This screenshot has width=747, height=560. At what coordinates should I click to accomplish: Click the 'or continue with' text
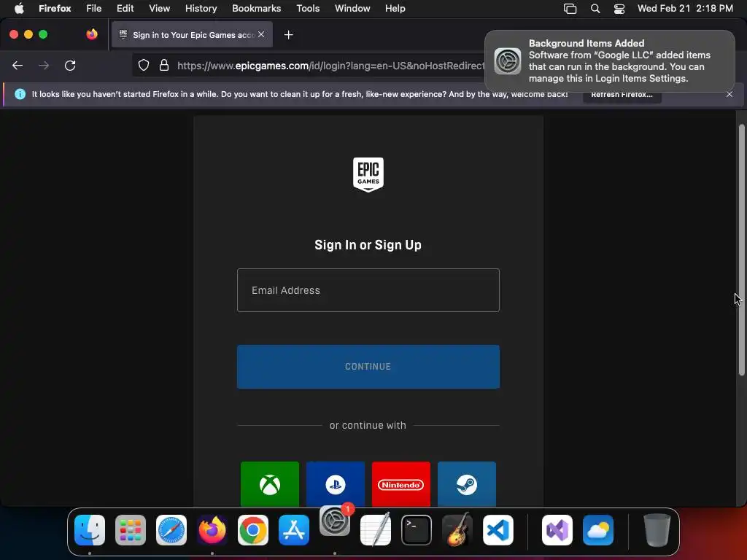coord(368,425)
